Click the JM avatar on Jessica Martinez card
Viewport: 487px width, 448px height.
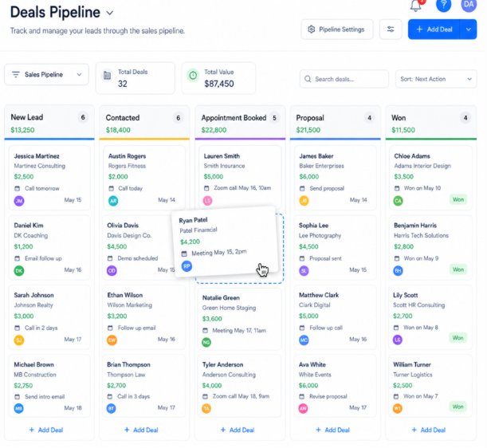click(x=19, y=201)
